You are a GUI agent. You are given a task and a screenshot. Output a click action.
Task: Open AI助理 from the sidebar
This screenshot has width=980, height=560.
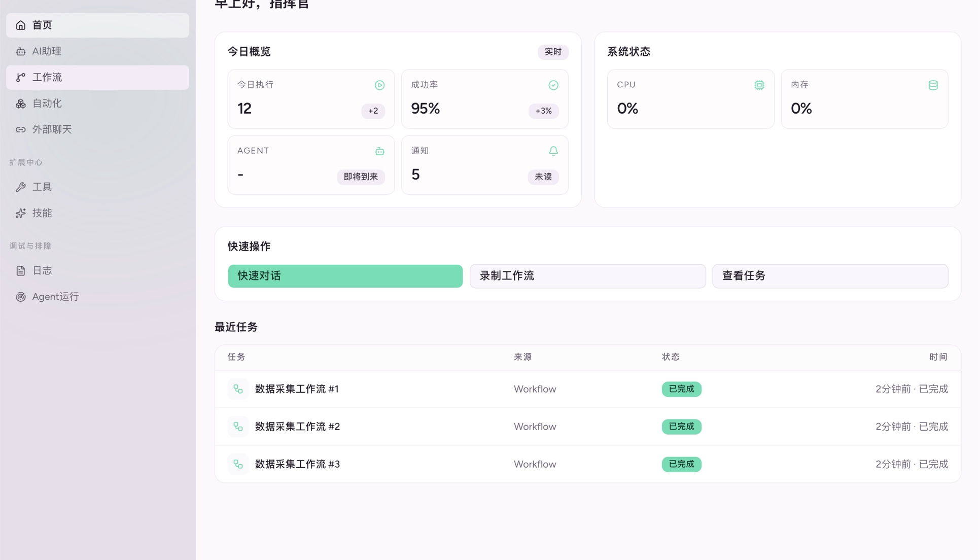coord(47,51)
